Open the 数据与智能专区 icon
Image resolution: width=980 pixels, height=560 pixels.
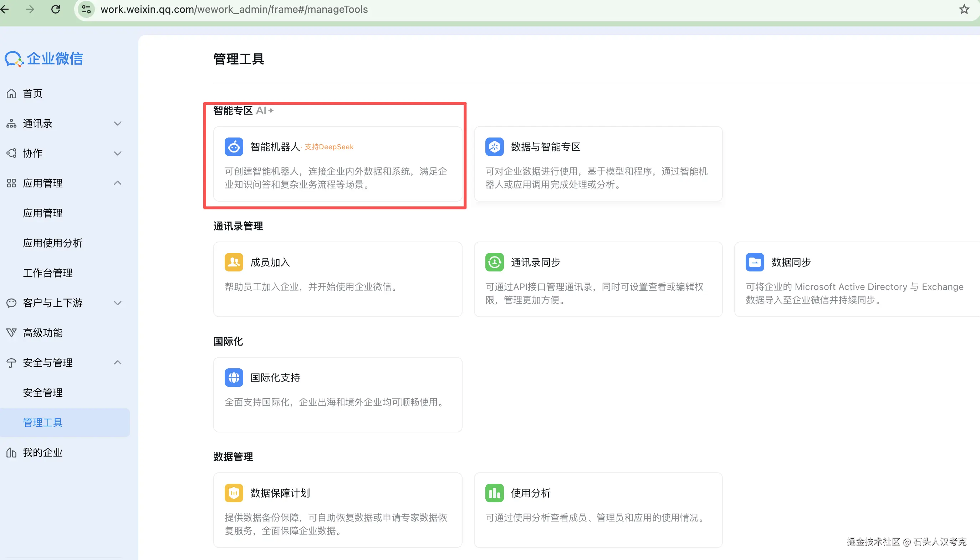click(494, 146)
